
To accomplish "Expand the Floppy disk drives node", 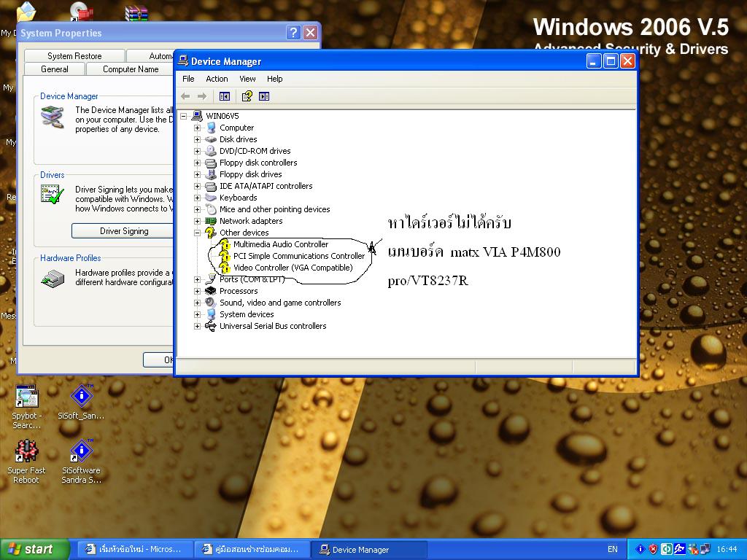I will pos(197,174).
